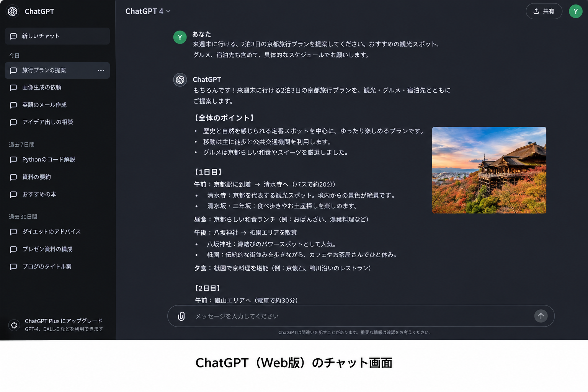Click chat bubble icon for Pythonのコード解説
Viewport: 588px width, 392px height.
13,160
